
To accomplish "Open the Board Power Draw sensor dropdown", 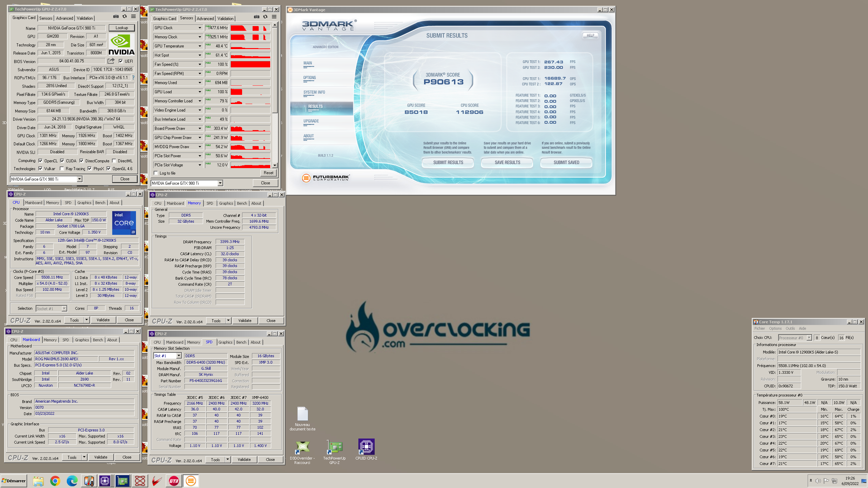I will click(x=200, y=128).
